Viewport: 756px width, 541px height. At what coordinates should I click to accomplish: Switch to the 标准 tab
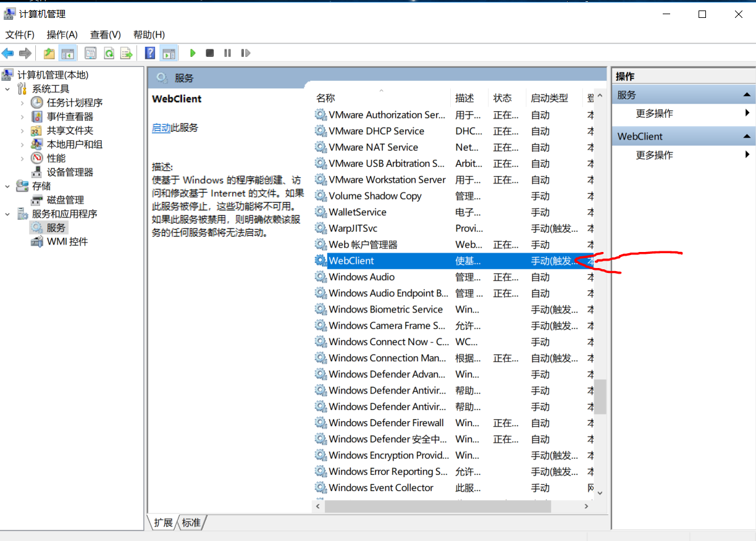pyautogui.click(x=191, y=522)
